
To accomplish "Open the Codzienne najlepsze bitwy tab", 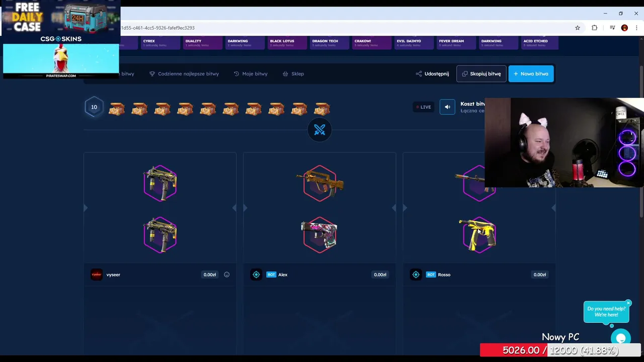I will click(x=184, y=74).
